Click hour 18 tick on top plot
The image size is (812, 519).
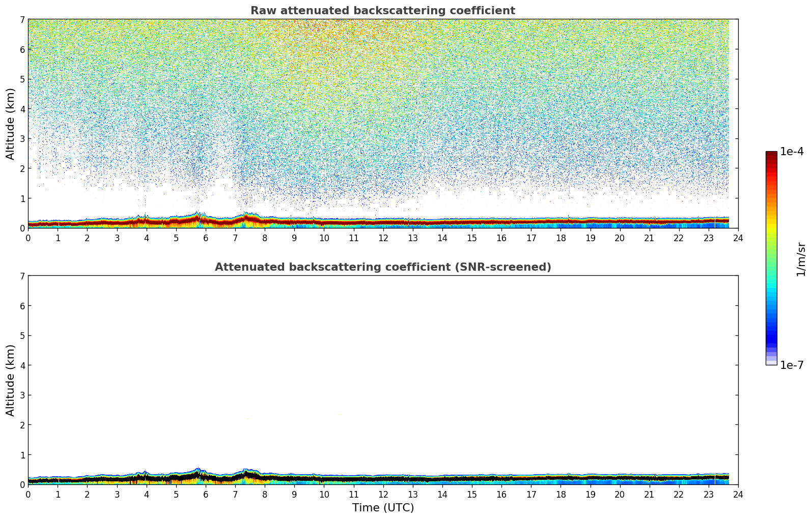(561, 238)
